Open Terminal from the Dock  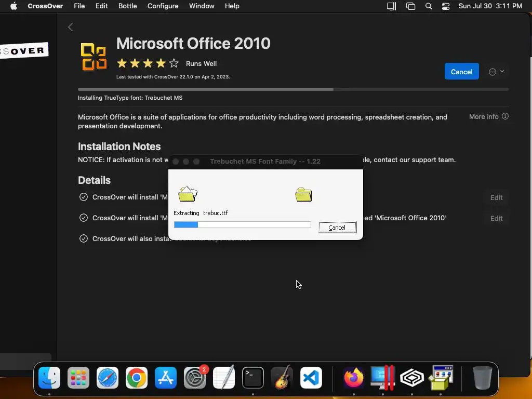pyautogui.click(x=253, y=377)
